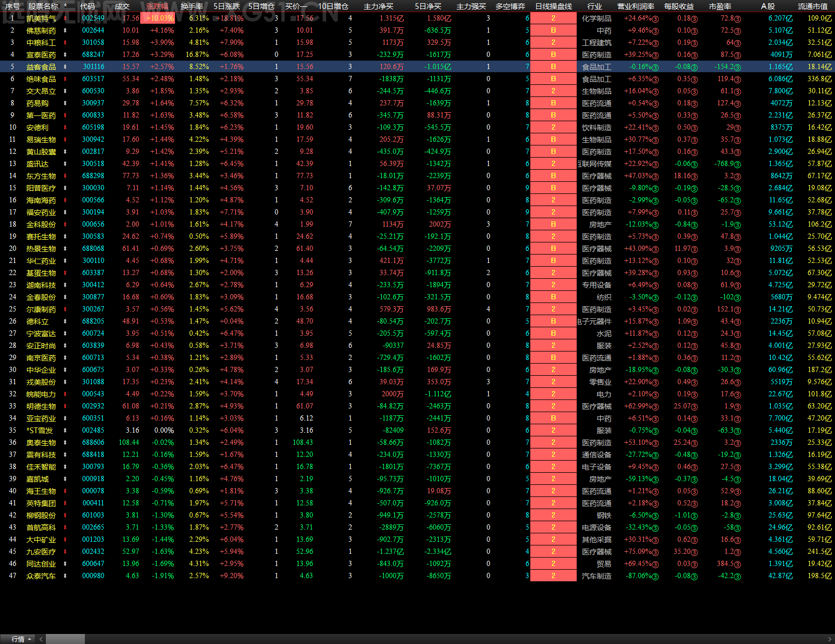
Task: Click the marker icon beside 宣泰医药
Action: click(x=65, y=55)
